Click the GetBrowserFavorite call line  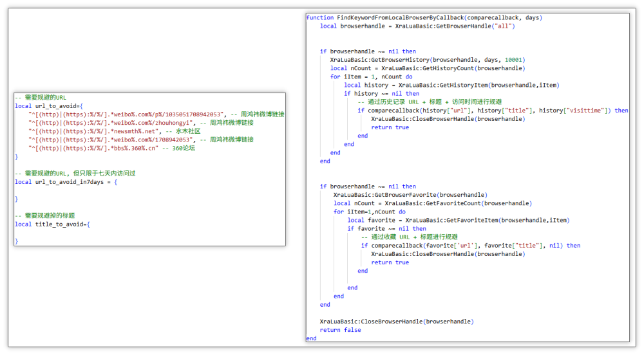click(410, 195)
